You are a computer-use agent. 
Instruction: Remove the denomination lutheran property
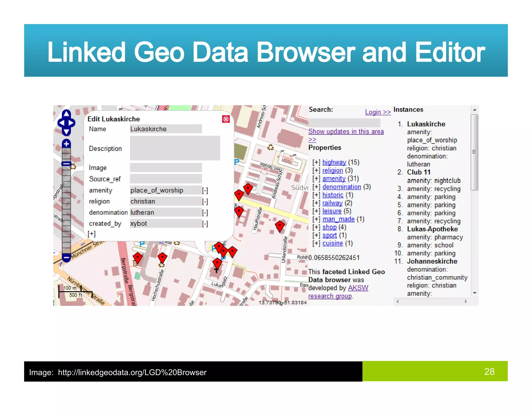[x=205, y=213]
